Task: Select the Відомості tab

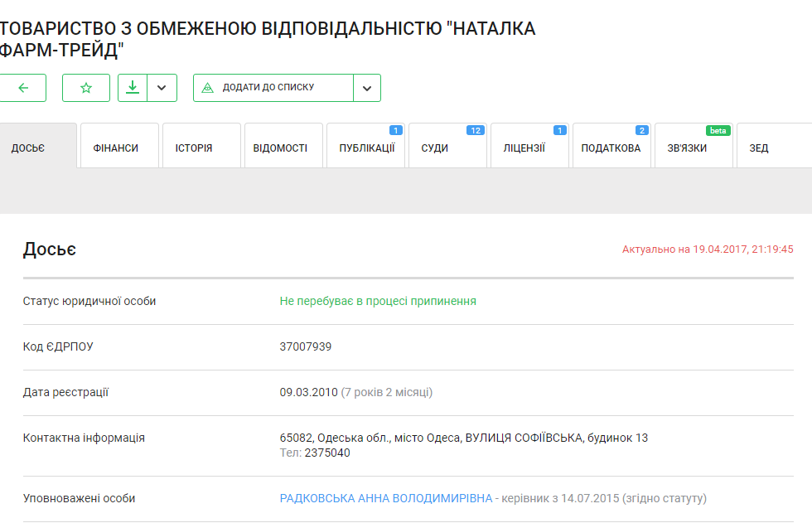Action: [281, 148]
